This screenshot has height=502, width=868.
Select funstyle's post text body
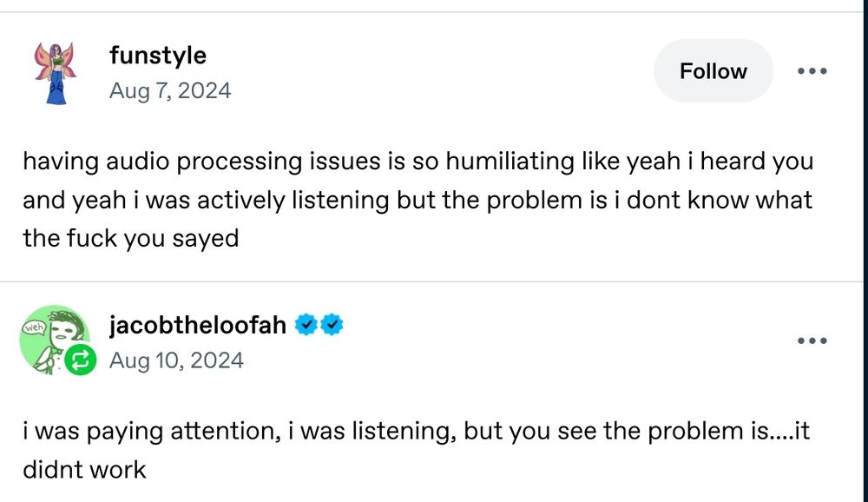tap(417, 199)
